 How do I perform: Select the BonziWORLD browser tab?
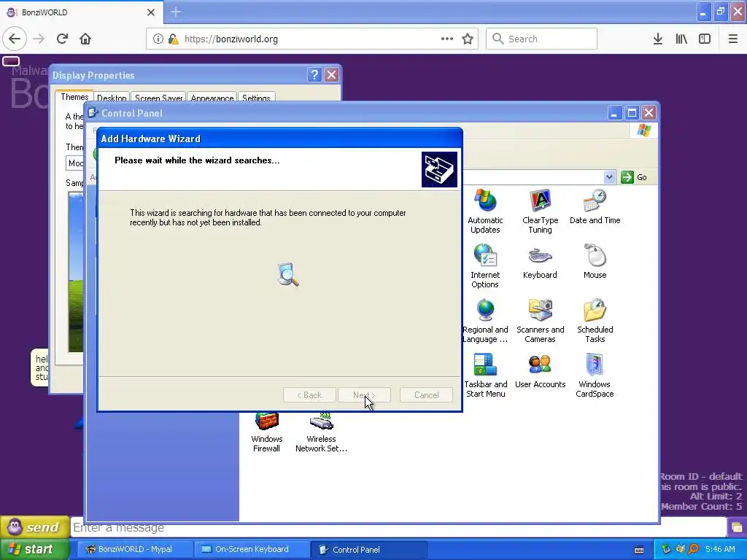(x=81, y=12)
